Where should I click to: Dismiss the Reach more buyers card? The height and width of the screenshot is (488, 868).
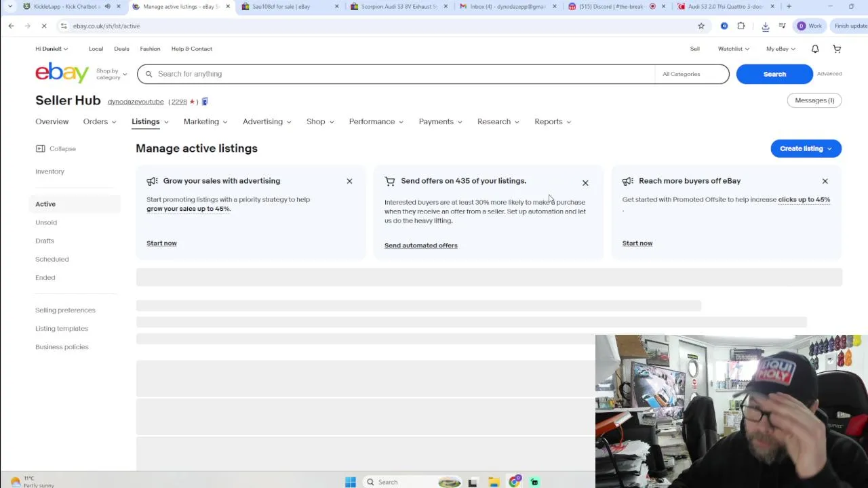[825, 181]
